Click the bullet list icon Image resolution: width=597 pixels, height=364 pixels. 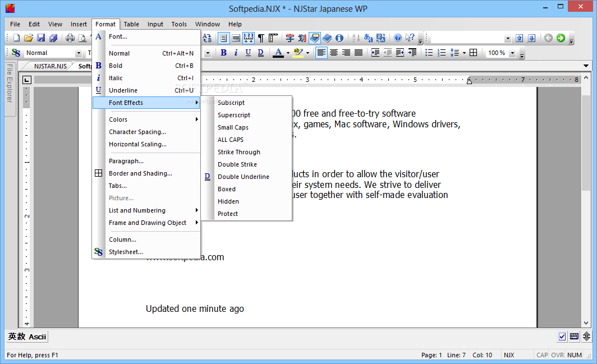(429, 53)
